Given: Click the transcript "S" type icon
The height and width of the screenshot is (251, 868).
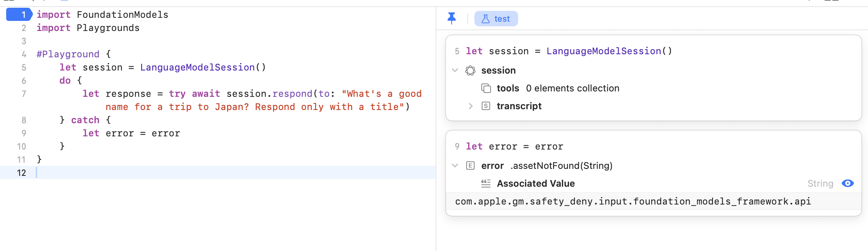Looking at the screenshot, I should 486,106.
